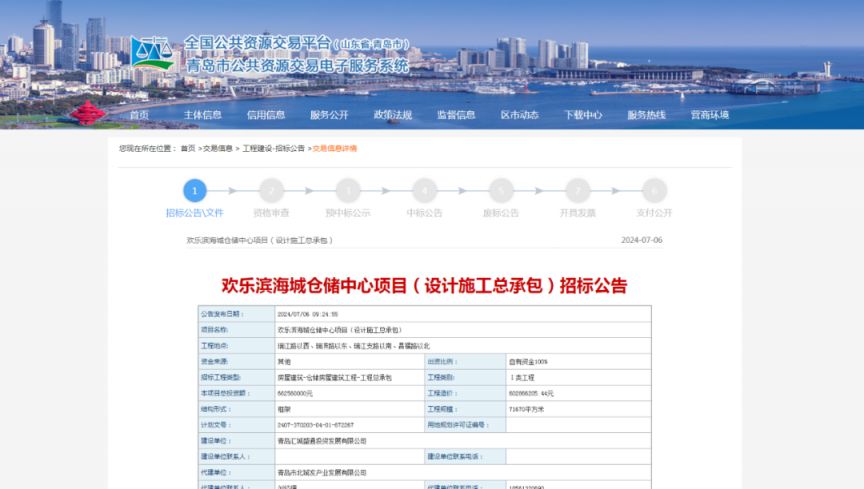
Task: Jump to step 5 circle in progress bar
Action: click(501, 190)
